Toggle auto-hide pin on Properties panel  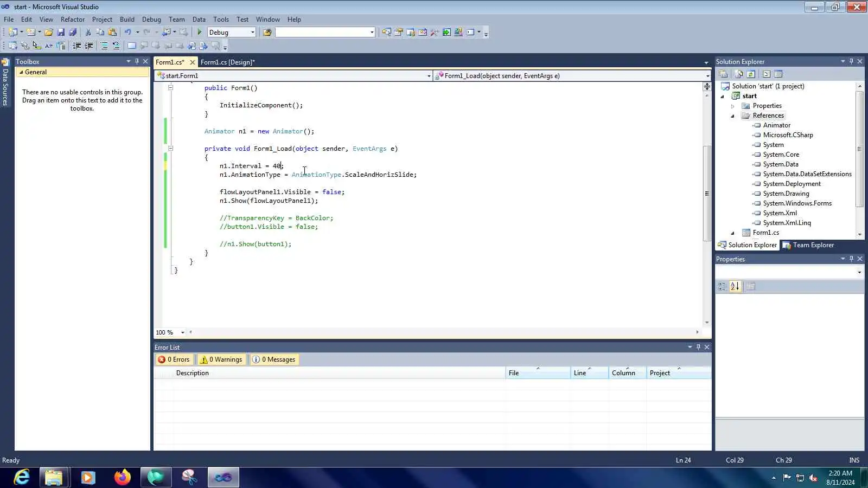pyautogui.click(x=851, y=259)
